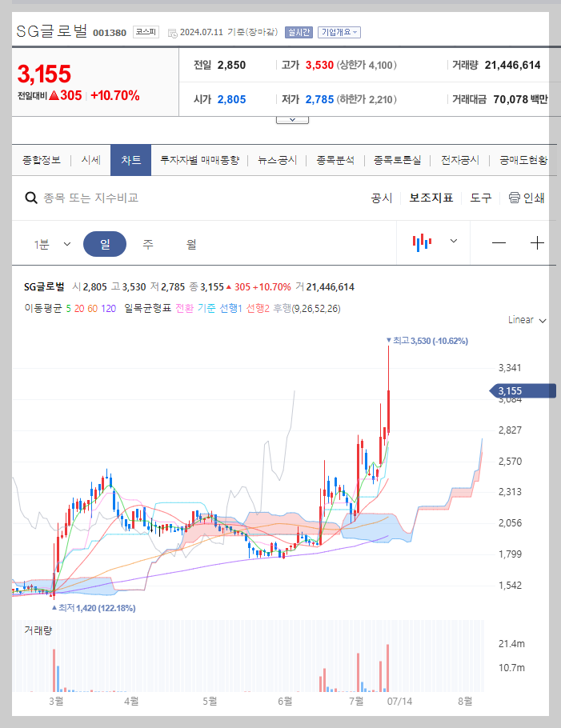The height and width of the screenshot is (728, 561).
Task: Toggle the 후행 legend item
Action: pos(282,309)
